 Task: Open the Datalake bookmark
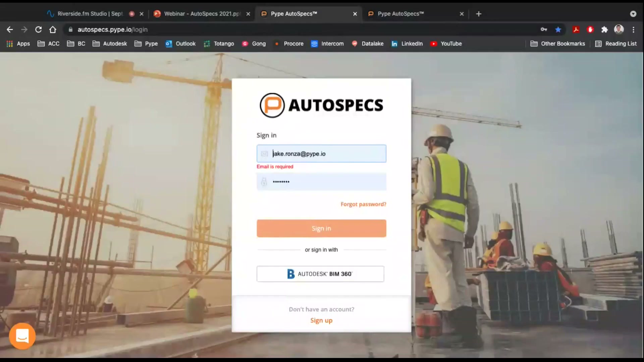coord(367,44)
